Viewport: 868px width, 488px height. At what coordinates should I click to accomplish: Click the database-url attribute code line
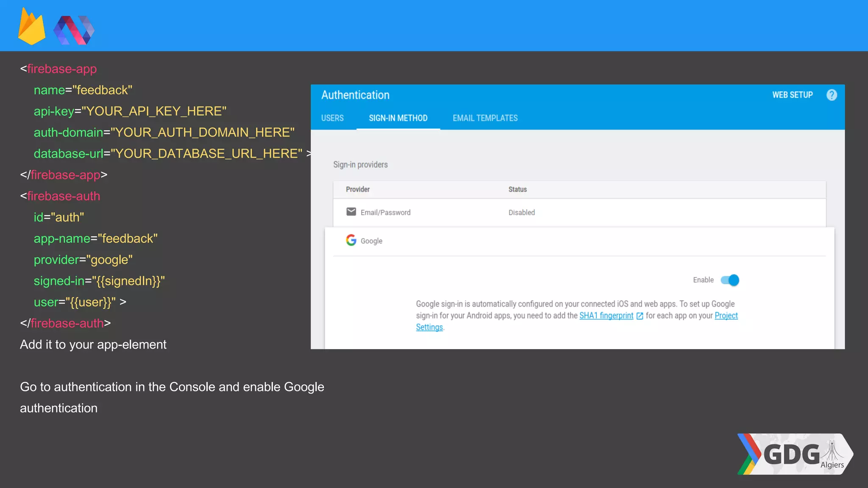tap(173, 153)
